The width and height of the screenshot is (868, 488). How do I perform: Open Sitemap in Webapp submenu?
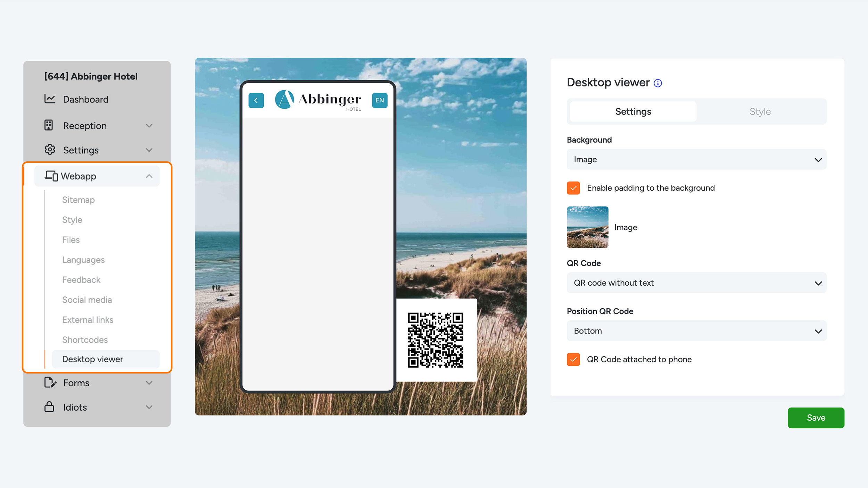(x=78, y=200)
